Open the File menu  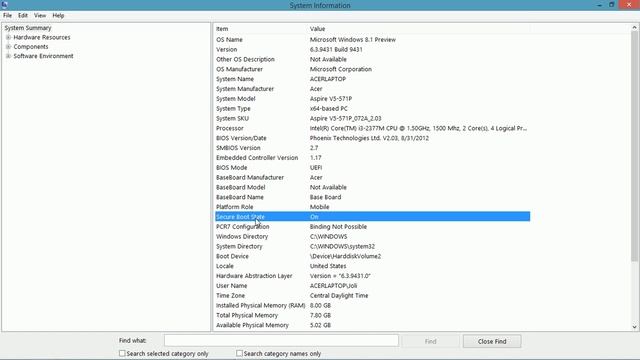pyautogui.click(x=7, y=16)
